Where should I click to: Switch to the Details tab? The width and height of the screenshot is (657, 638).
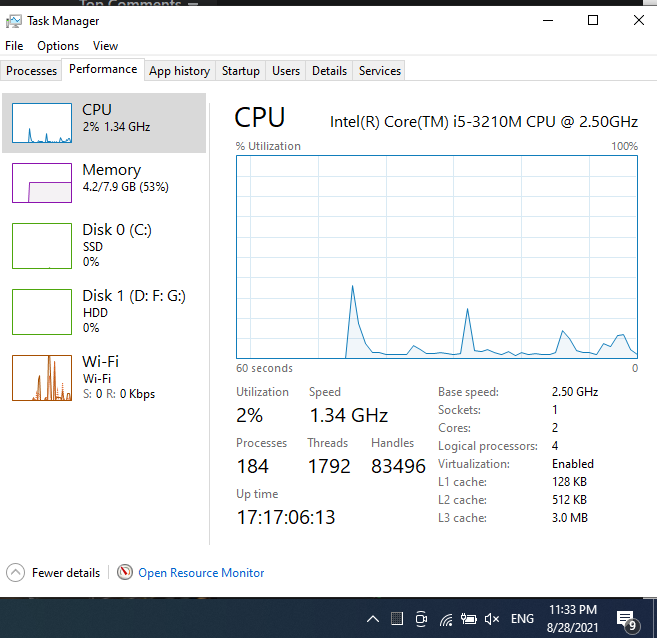(x=329, y=71)
